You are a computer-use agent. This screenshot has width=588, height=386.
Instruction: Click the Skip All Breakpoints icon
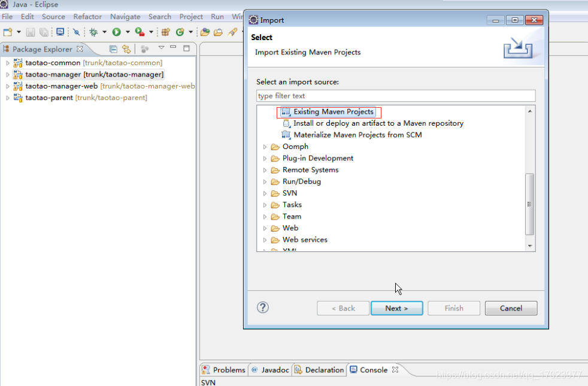tap(77, 32)
